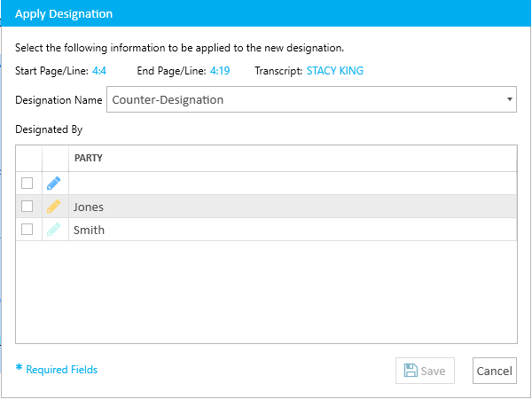Click the Counter-Designation combo box field
The height and width of the screenshot is (399, 532).
pos(311,99)
